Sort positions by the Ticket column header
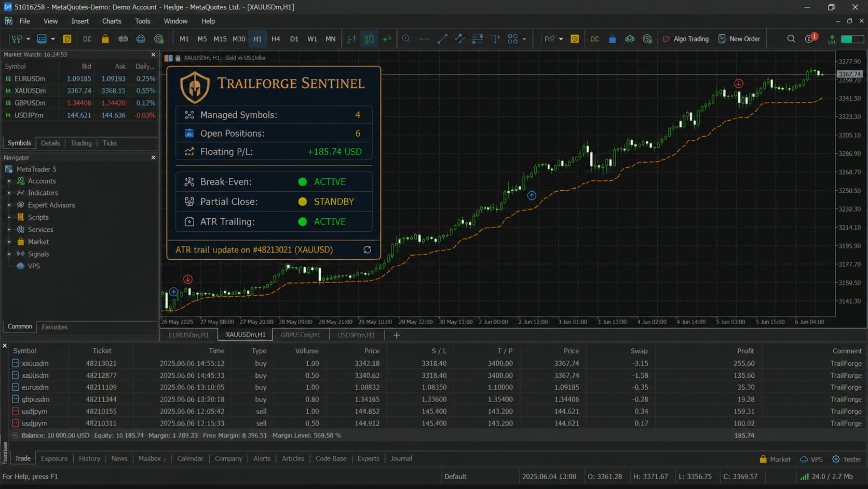This screenshot has width=868, height=489. tap(102, 351)
